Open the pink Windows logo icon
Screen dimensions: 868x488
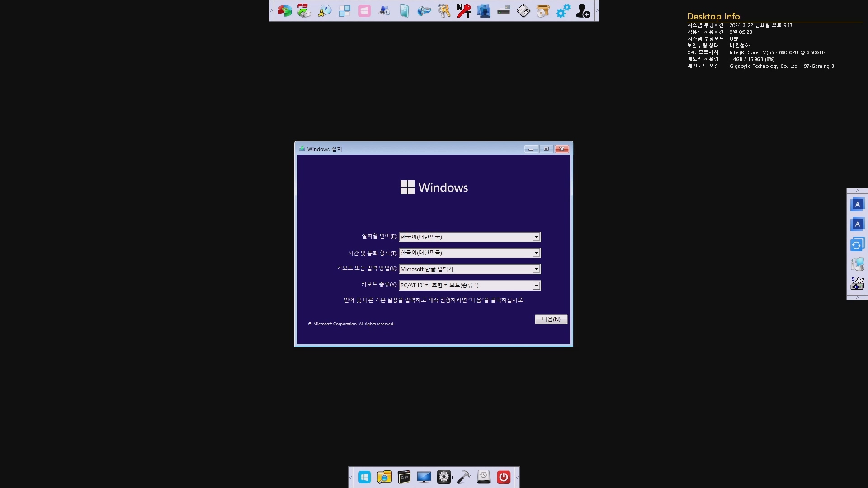[x=364, y=11]
